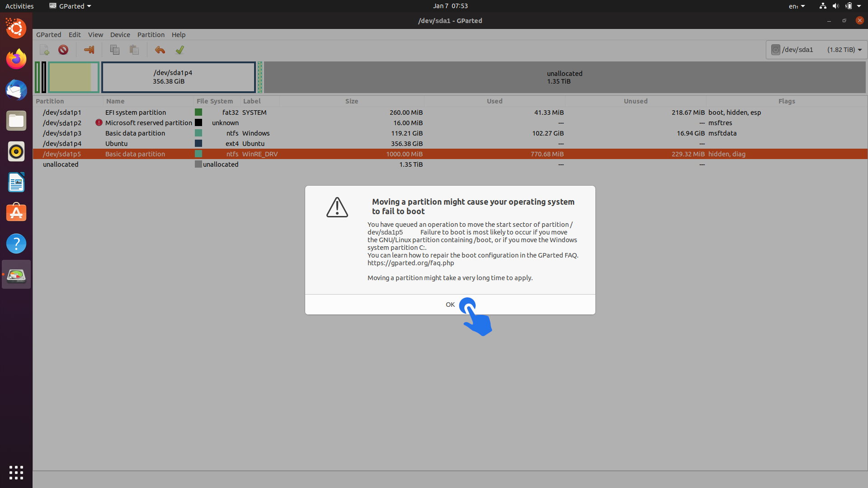This screenshot has height=488, width=868.
Task: Click the gparted.org/faq.php URL in dialog
Action: (410, 263)
